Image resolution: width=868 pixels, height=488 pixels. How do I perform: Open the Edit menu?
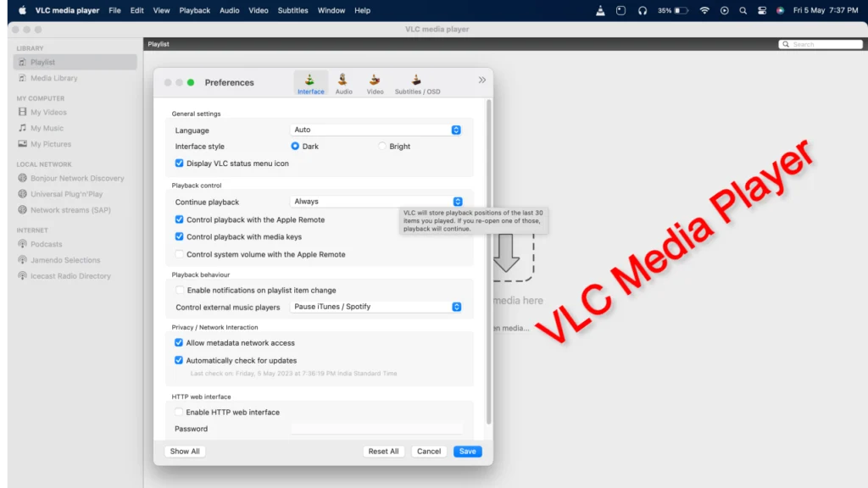(x=136, y=10)
